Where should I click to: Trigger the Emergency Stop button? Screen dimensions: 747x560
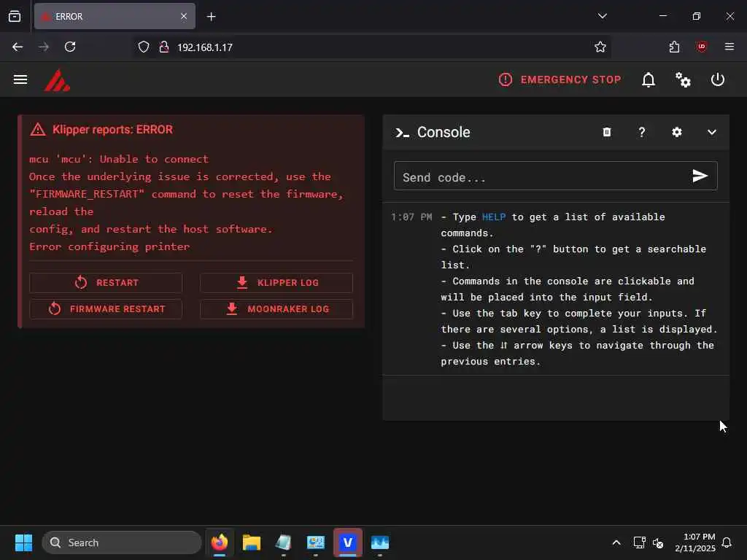pos(560,79)
